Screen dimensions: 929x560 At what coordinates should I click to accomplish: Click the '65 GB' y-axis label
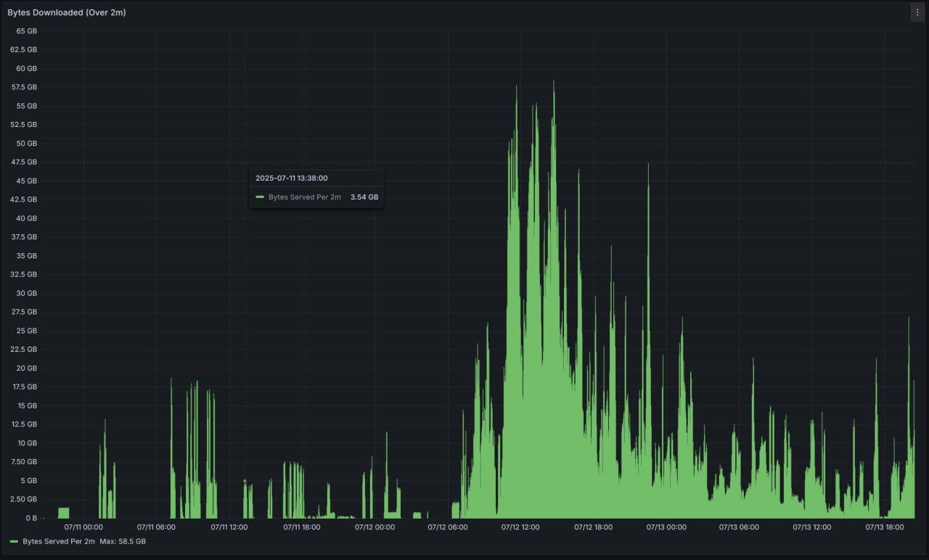coord(26,31)
